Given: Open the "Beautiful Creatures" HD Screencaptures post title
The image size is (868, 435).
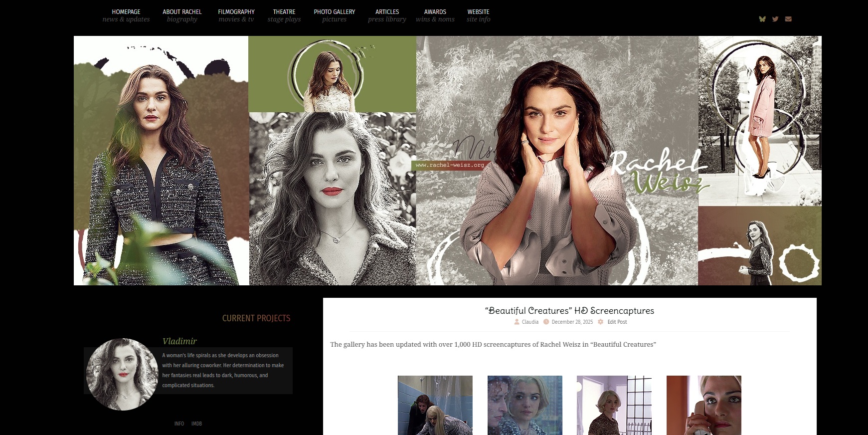Looking at the screenshot, I should [x=569, y=311].
